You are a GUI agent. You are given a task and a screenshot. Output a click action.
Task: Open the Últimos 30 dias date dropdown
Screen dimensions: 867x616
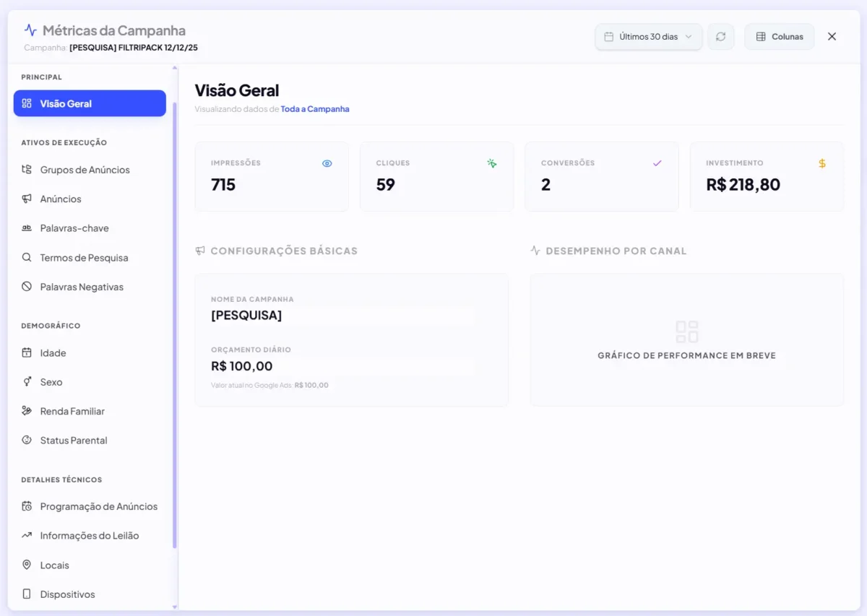point(647,36)
